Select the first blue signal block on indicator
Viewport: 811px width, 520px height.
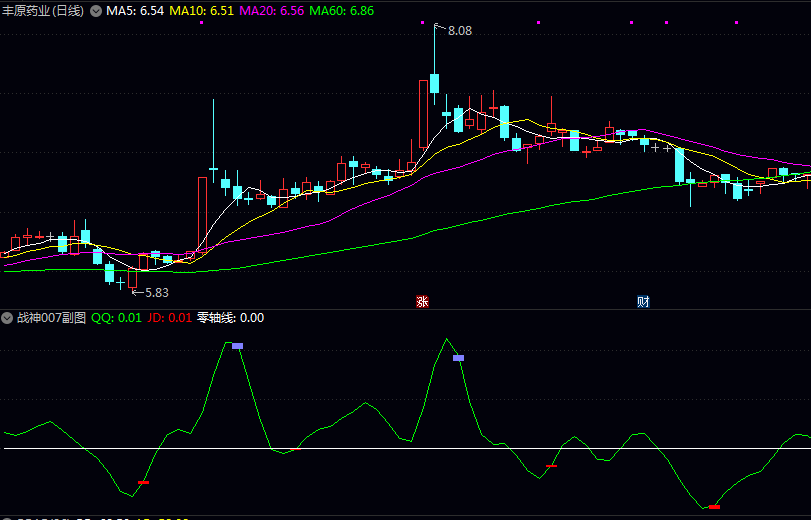pyautogui.click(x=237, y=346)
